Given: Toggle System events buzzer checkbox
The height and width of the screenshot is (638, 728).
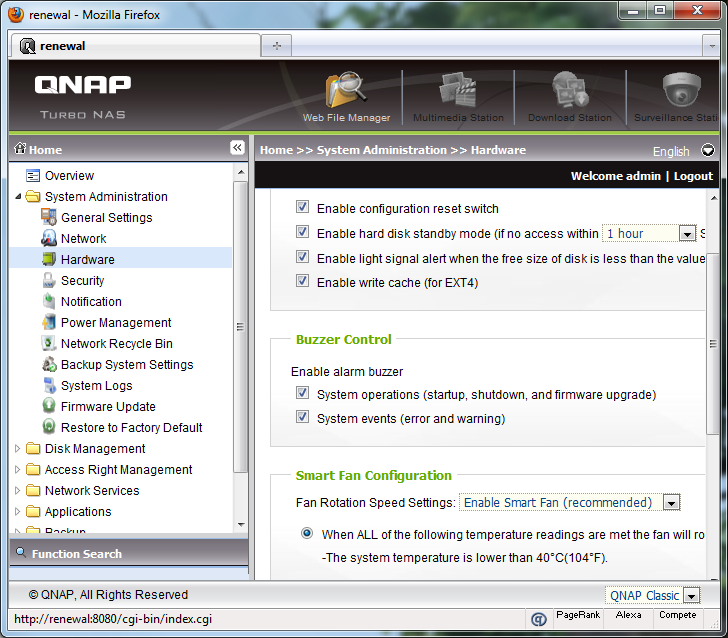Looking at the screenshot, I should (x=302, y=418).
